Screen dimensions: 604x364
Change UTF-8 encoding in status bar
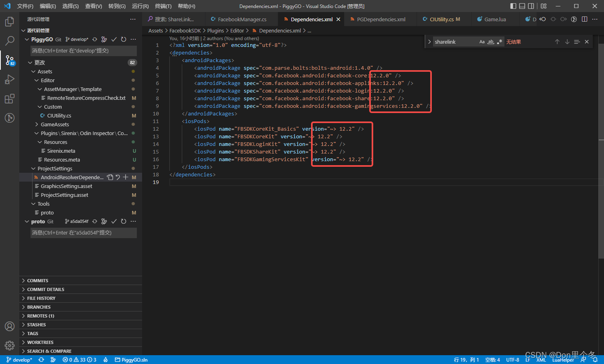point(513,360)
